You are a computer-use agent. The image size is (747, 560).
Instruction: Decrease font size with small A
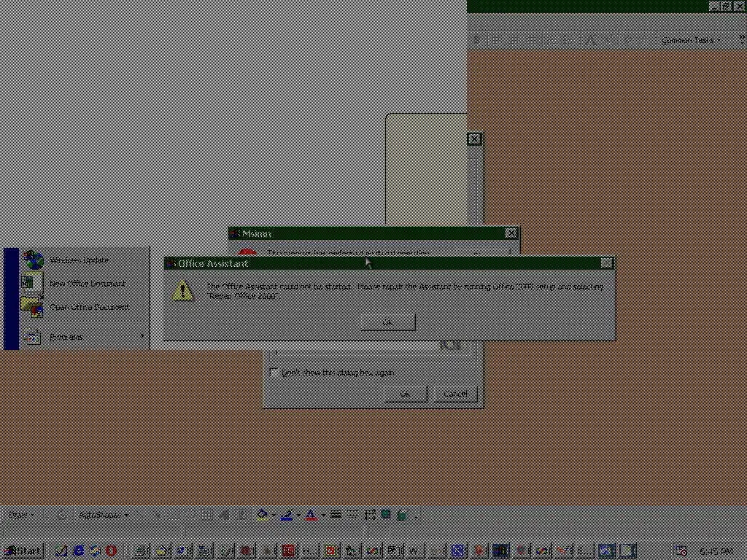tap(609, 40)
